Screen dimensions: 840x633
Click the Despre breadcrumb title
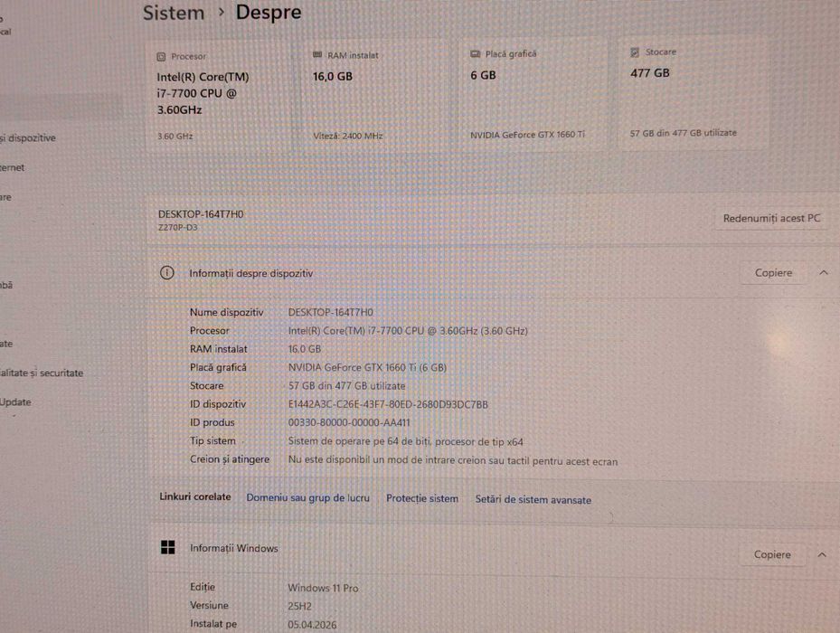269,13
